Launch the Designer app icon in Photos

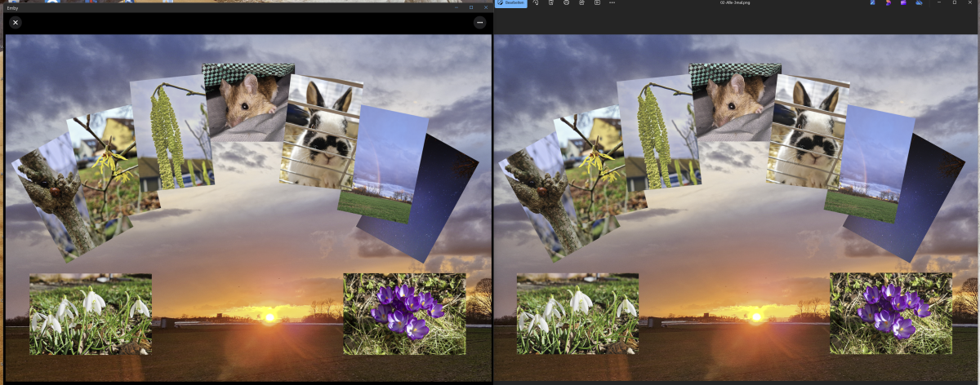(888, 3)
